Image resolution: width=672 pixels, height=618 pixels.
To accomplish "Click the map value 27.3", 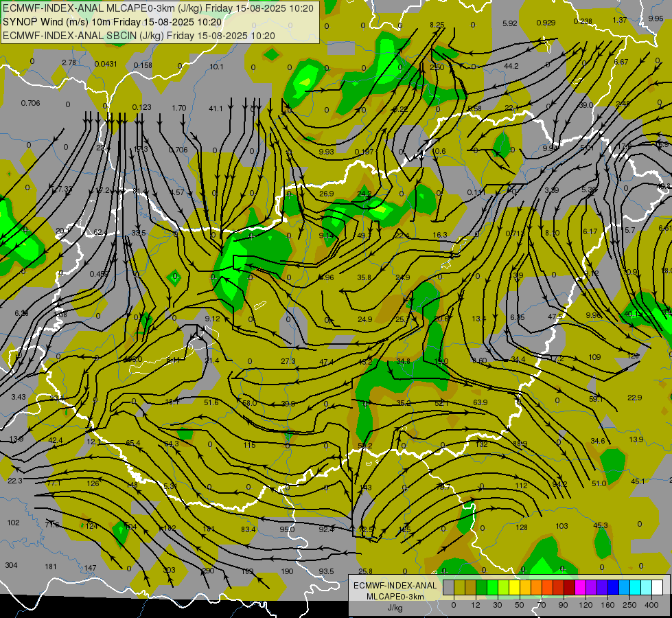I will coord(288,361).
